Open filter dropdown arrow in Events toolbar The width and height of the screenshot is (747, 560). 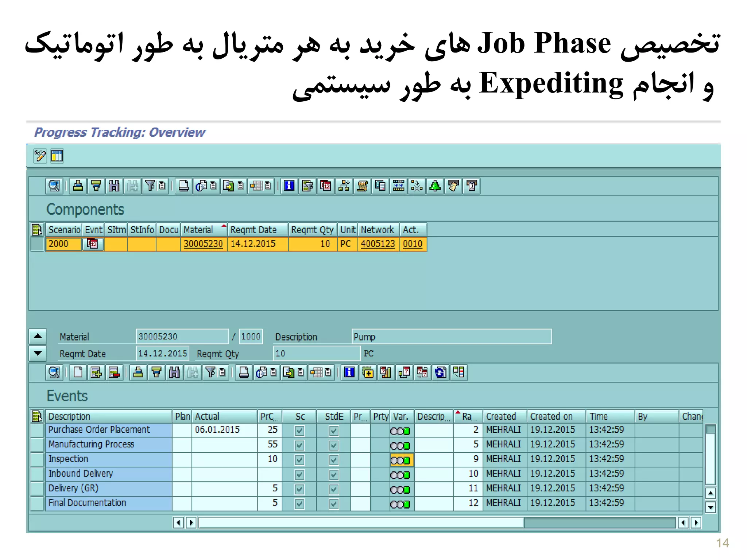coord(222,373)
